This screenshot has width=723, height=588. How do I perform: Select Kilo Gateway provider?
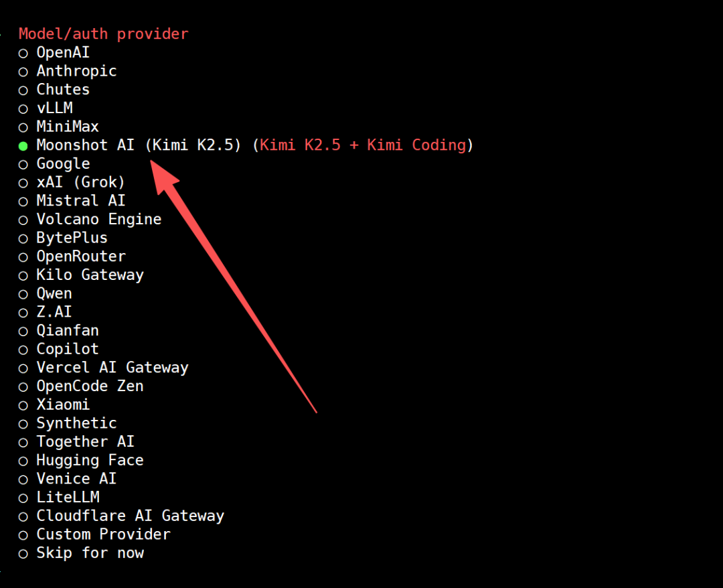pyautogui.click(x=23, y=275)
